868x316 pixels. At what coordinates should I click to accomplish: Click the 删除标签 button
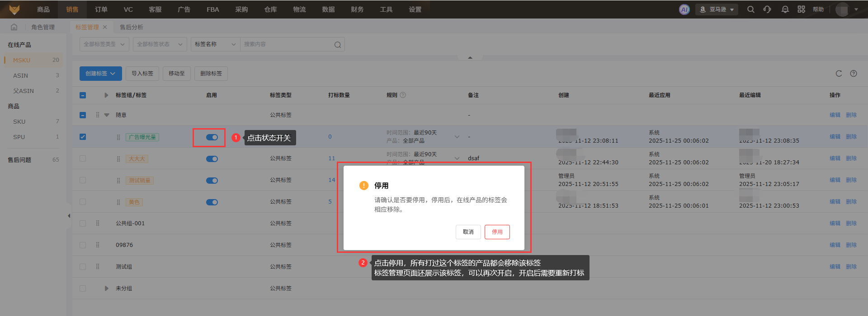point(211,74)
